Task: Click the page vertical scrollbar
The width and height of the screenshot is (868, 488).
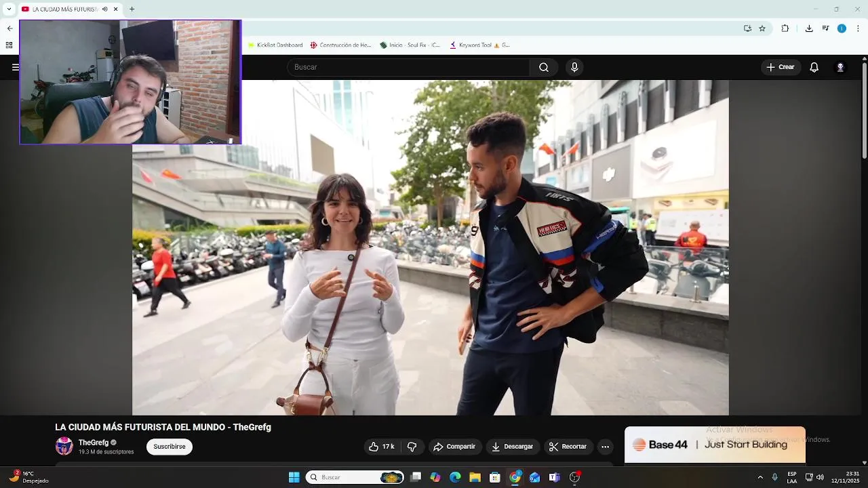Action: click(865, 112)
